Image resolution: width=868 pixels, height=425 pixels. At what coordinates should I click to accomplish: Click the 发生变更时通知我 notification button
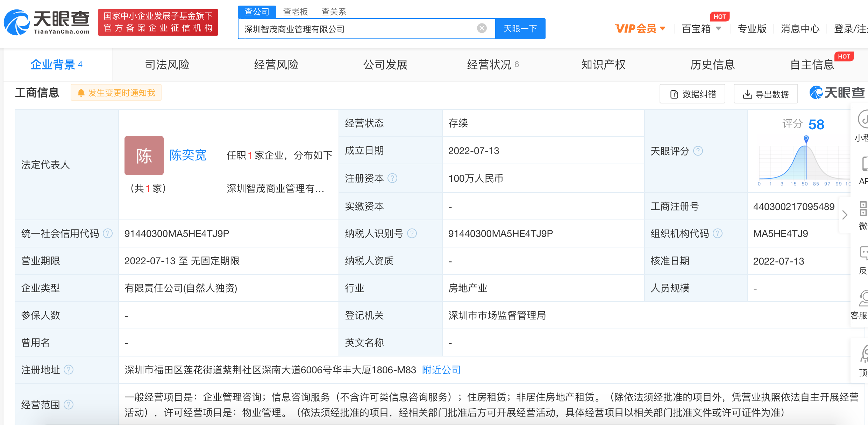click(x=116, y=93)
